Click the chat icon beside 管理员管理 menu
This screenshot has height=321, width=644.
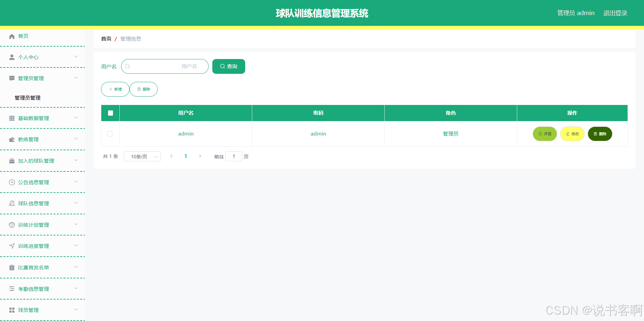coord(12,78)
